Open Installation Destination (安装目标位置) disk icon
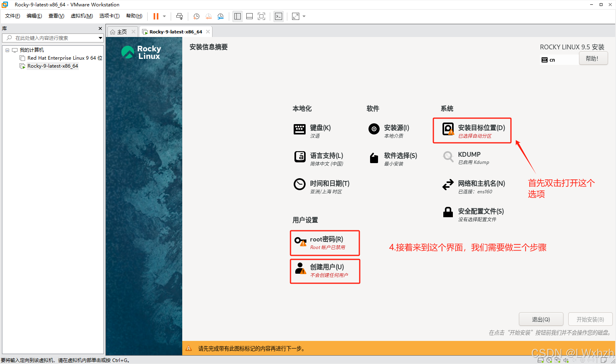Viewport: 616px width, 364px height. pyautogui.click(x=448, y=129)
